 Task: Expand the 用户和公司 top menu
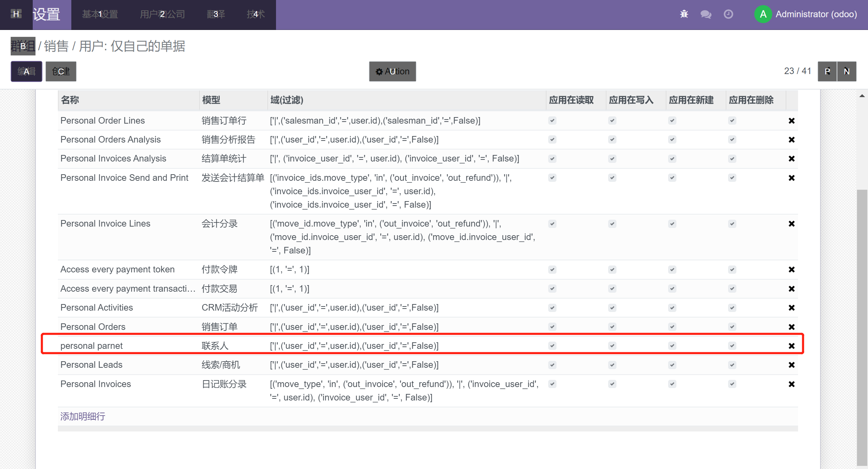point(162,14)
